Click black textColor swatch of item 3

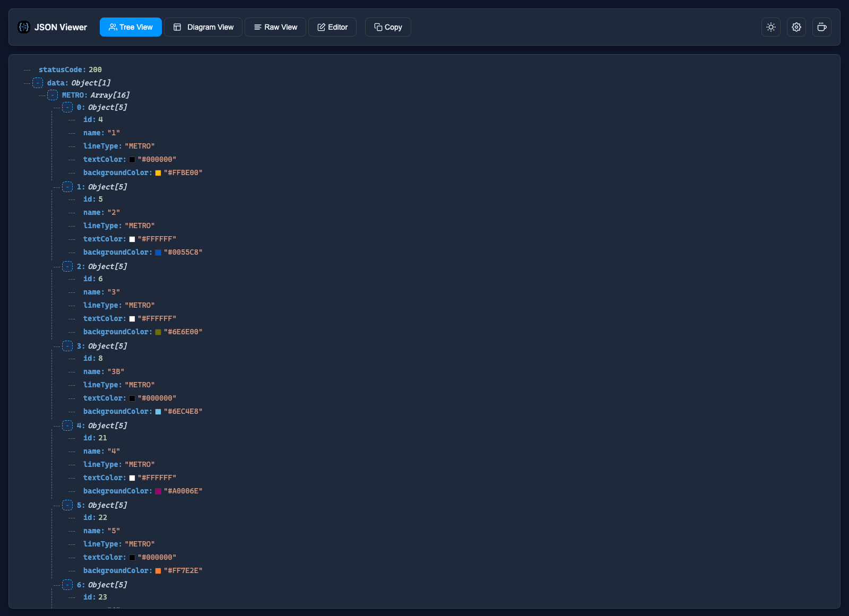(x=132, y=398)
